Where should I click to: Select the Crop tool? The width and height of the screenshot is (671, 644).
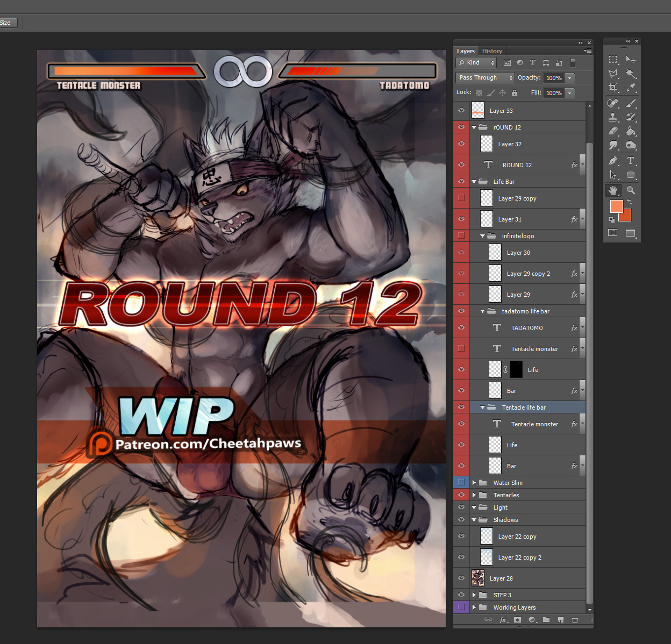pos(613,88)
